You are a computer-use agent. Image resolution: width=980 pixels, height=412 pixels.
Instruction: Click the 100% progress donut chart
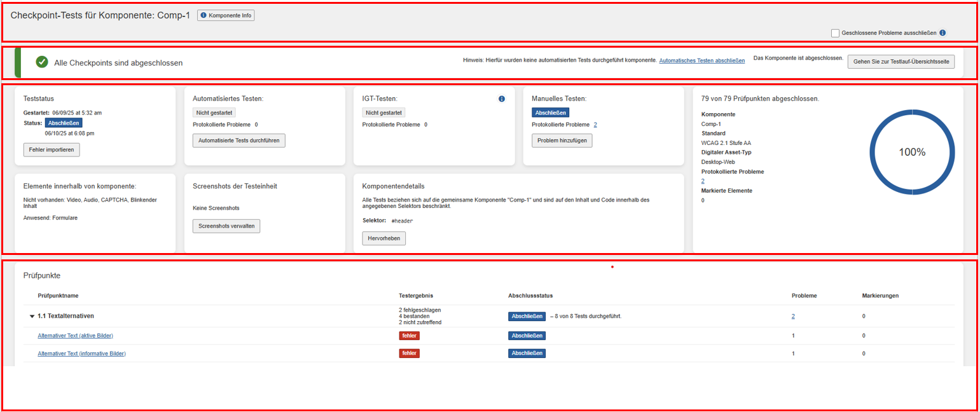(911, 152)
